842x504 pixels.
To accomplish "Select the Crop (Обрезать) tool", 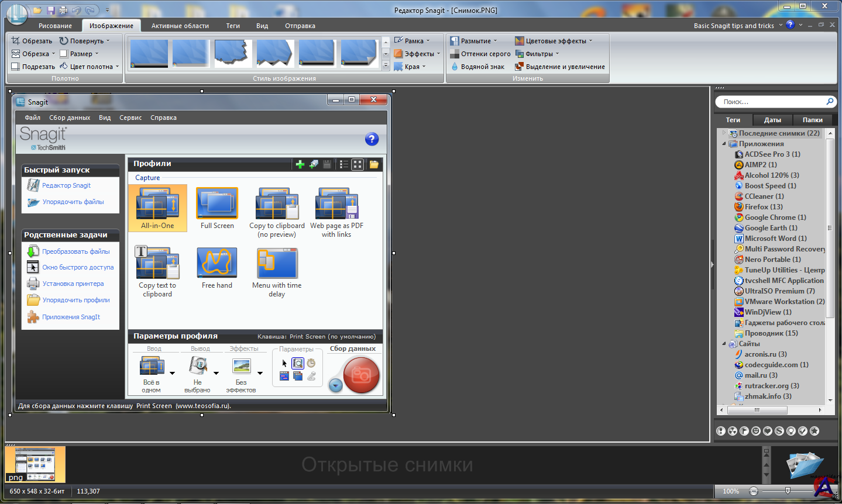I will pyautogui.click(x=32, y=41).
